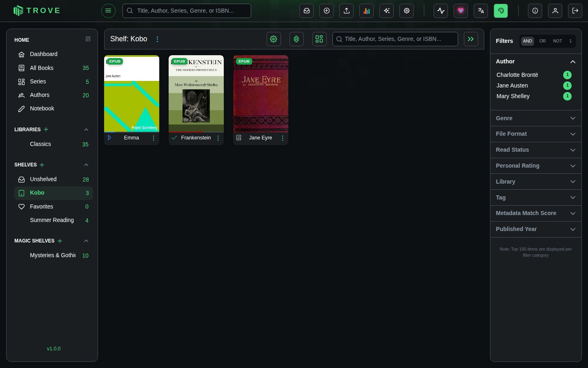The image size is (588, 368).
Task: Expand the Read Status filter
Action: pyautogui.click(x=536, y=150)
